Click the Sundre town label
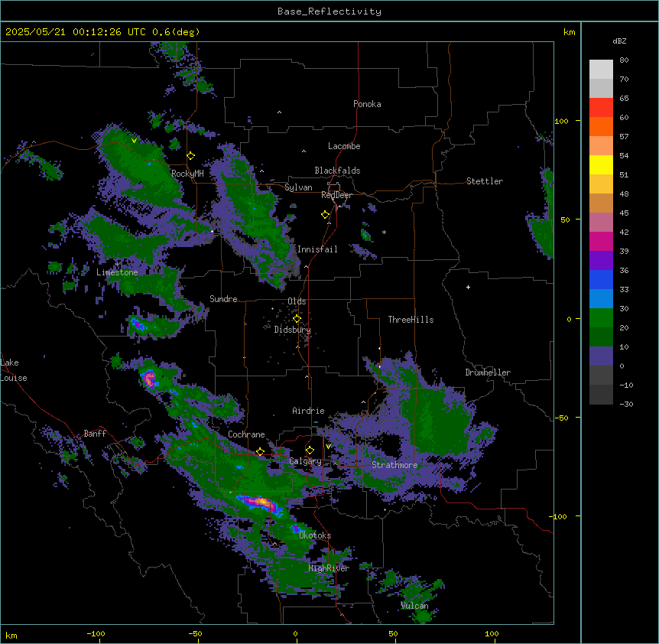Viewport: 659px width, 644px height. (223, 299)
